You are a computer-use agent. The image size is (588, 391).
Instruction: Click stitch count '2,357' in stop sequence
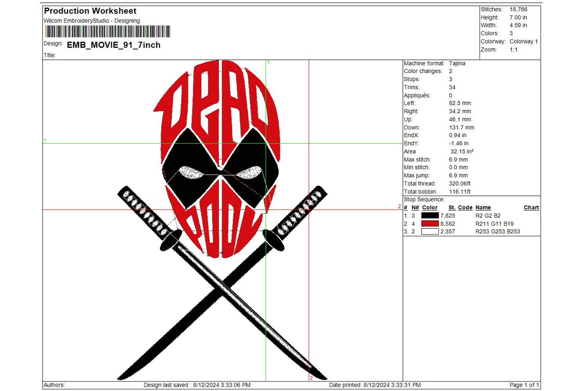click(x=448, y=231)
